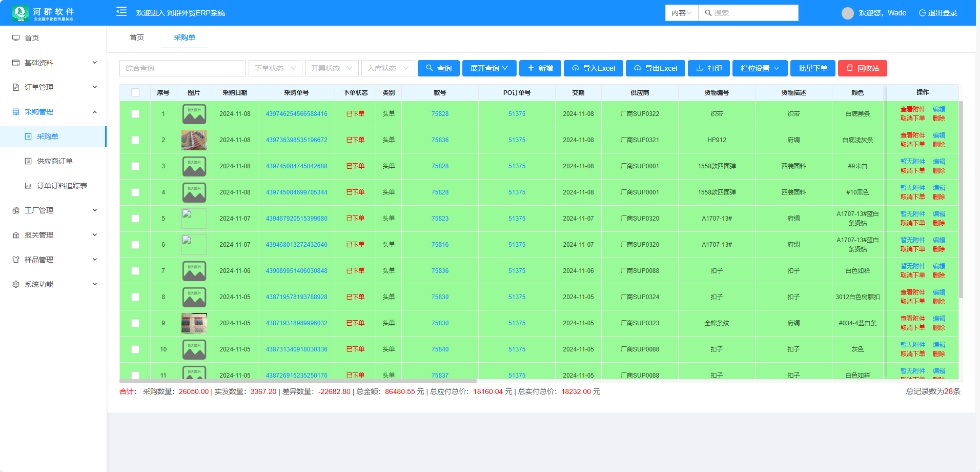
Task: Open purchase order link 439746254566588416
Action: pyautogui.click(x=296, y=114)
